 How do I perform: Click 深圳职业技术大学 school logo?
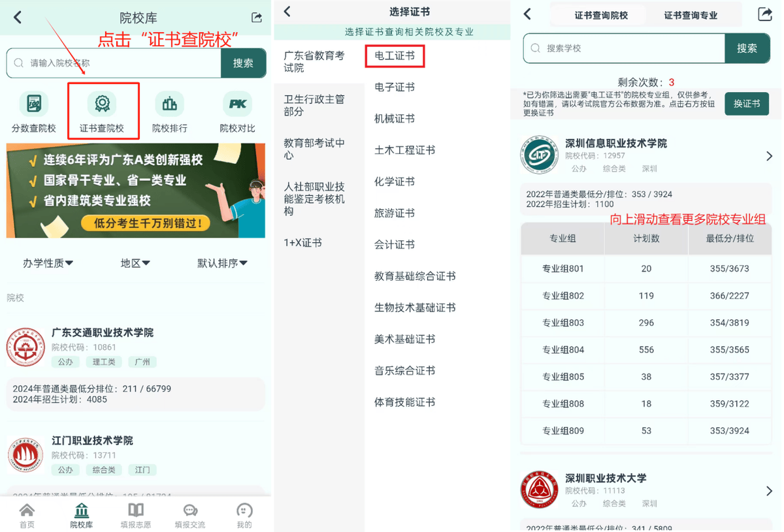(540, 490)
